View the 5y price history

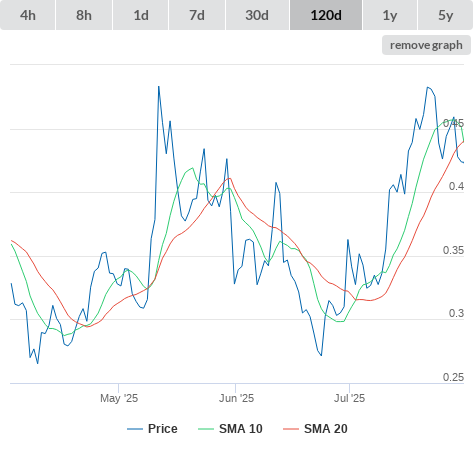click(445, 15)
